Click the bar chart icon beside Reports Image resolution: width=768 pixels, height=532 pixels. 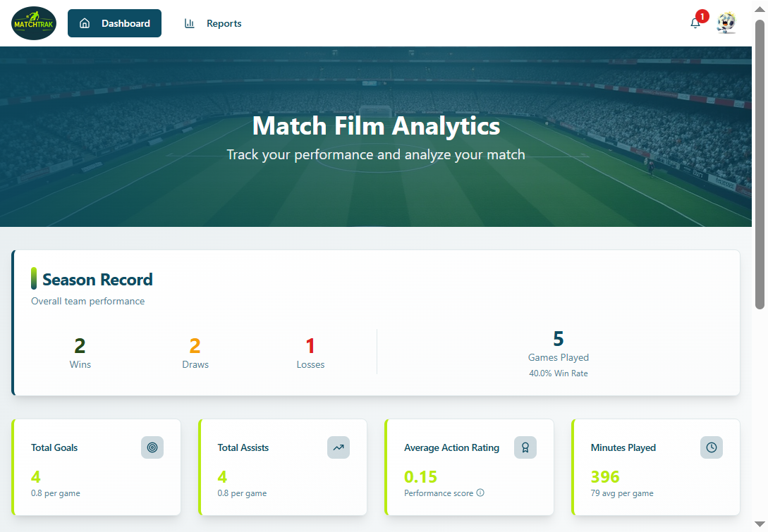(189, 23)
